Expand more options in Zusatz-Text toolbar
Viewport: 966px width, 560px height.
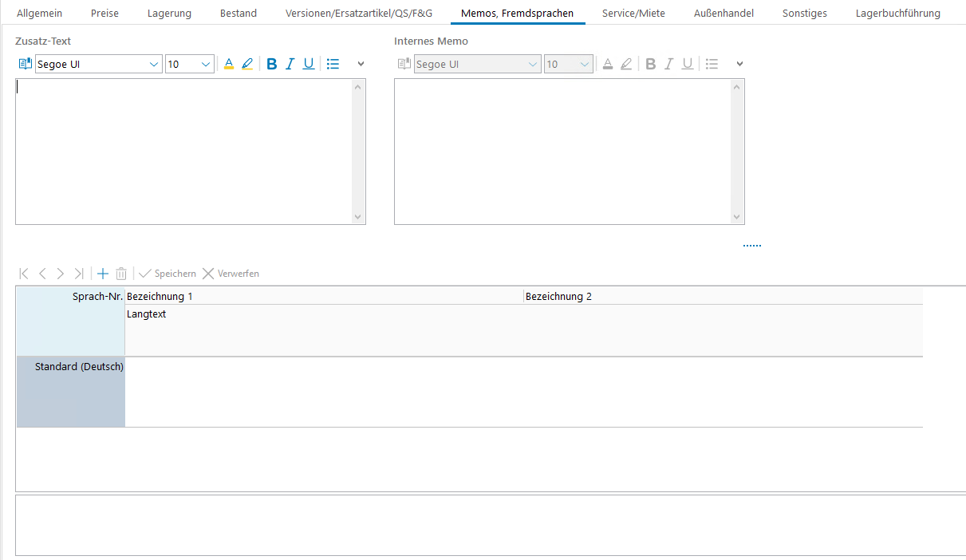pyautogui.click(x=361, y=65)
